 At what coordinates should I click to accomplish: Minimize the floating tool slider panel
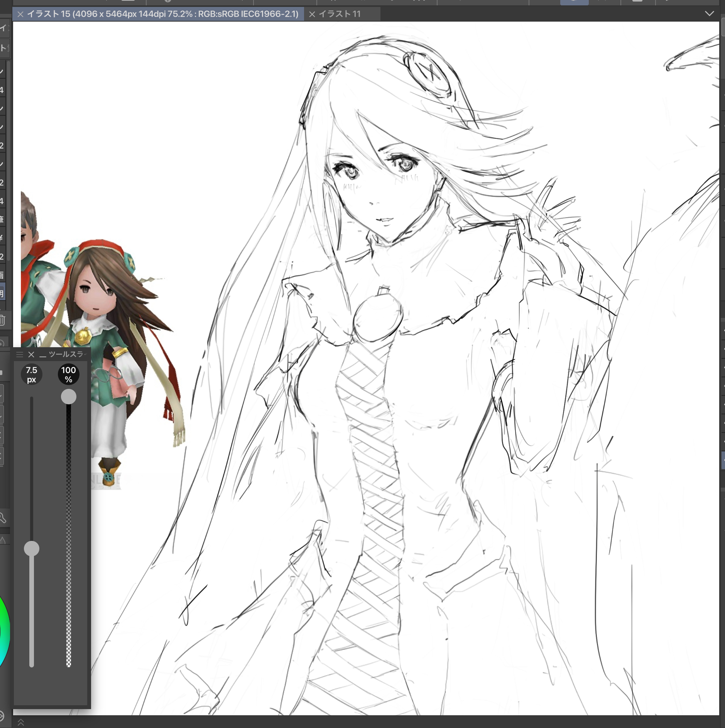coord(42,355)
